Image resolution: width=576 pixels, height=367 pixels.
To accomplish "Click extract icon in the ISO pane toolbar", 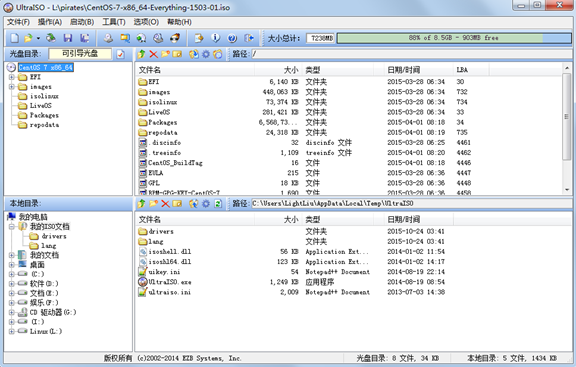I will (x=194, y=54).
